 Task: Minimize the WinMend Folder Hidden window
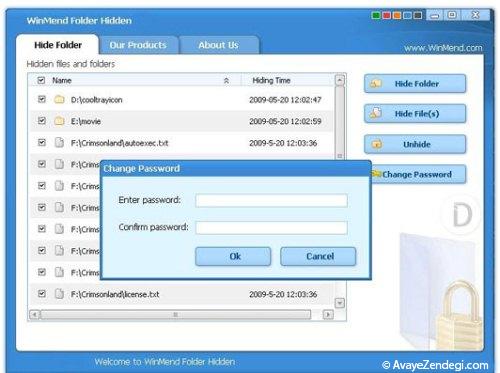[435, 15]
